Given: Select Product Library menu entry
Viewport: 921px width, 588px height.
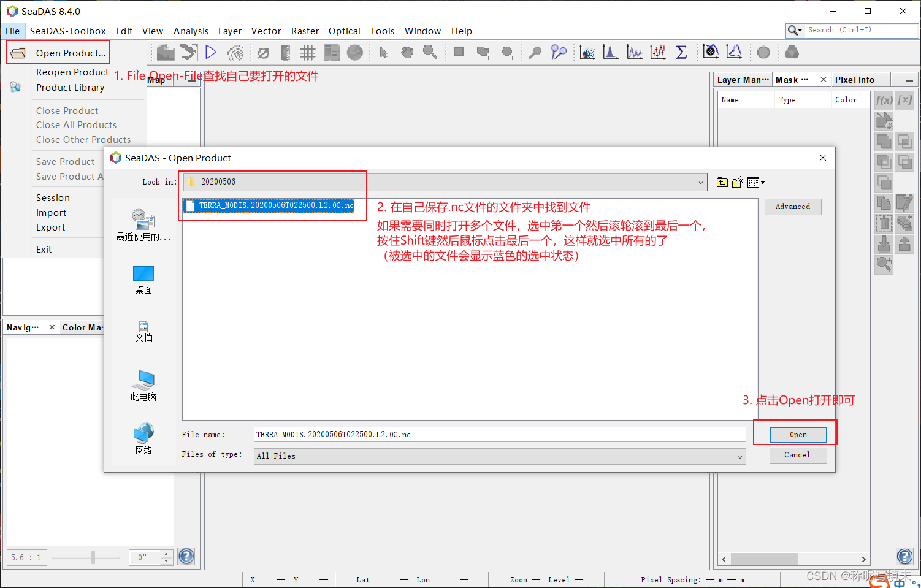Looking at the screenshot, I should tap(71, 88).
